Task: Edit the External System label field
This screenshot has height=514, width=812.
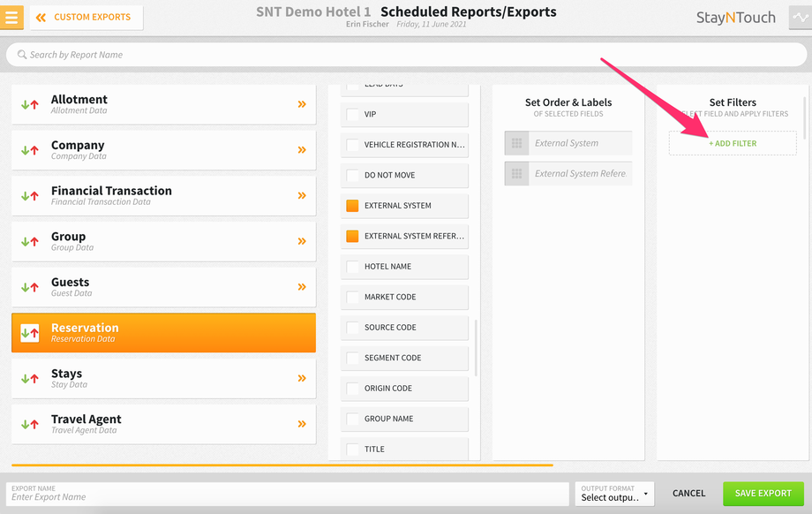Action: tap(581, 143)
